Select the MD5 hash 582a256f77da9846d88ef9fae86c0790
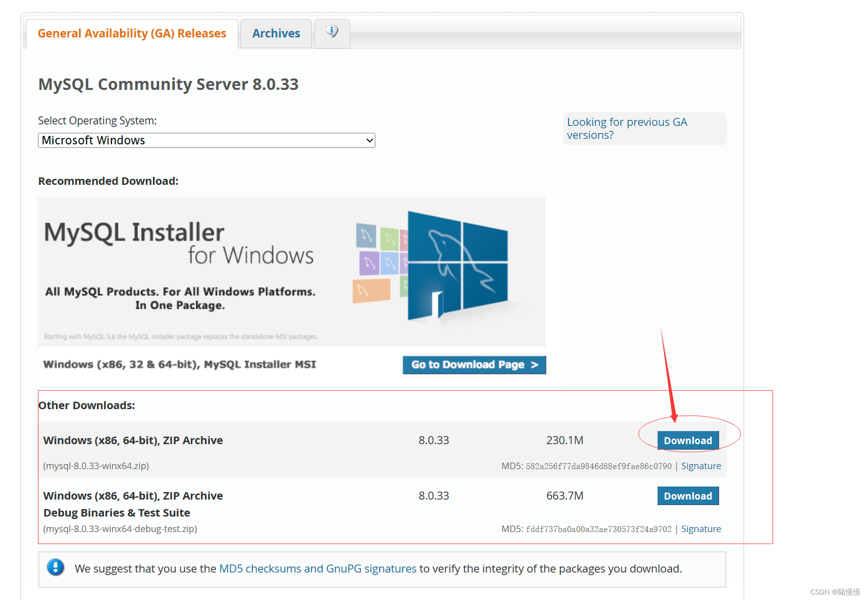Viewport: 868px width, 600px height. (x=599, y=467)
